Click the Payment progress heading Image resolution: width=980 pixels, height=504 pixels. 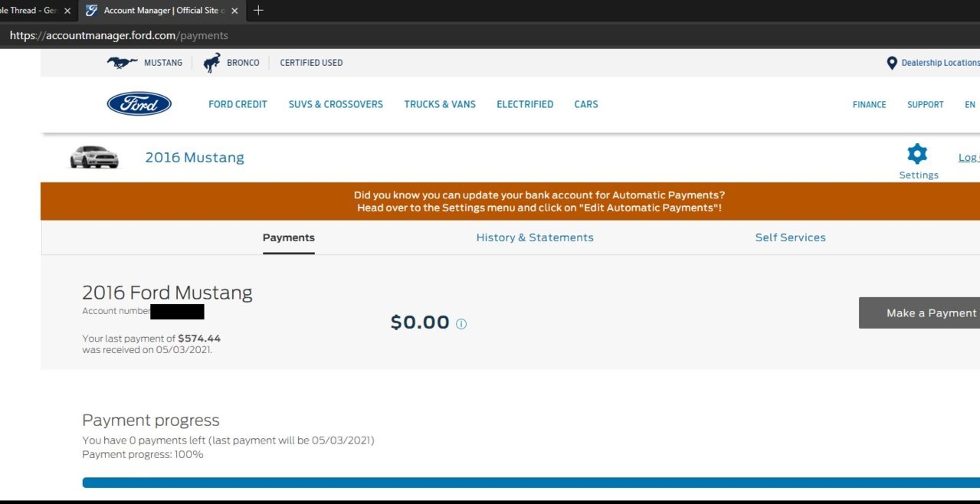[x=151, y=421]
